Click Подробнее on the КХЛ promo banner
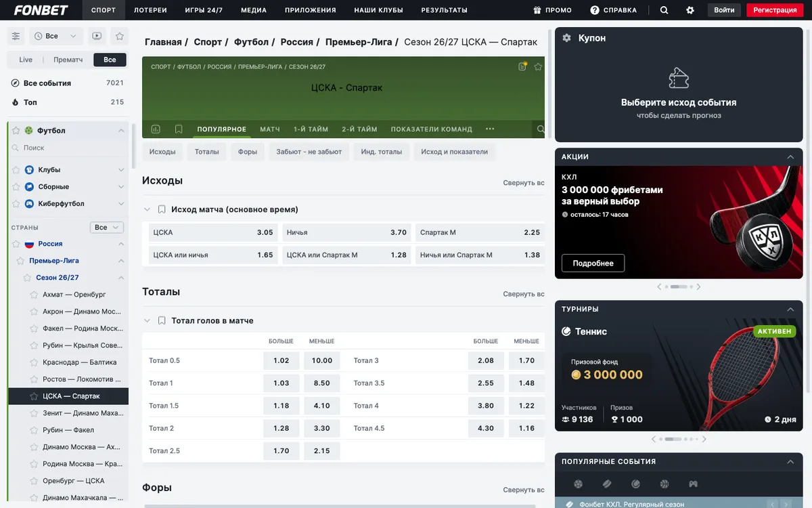Viewport: 812px width, 508px height. tap(593, 263)
